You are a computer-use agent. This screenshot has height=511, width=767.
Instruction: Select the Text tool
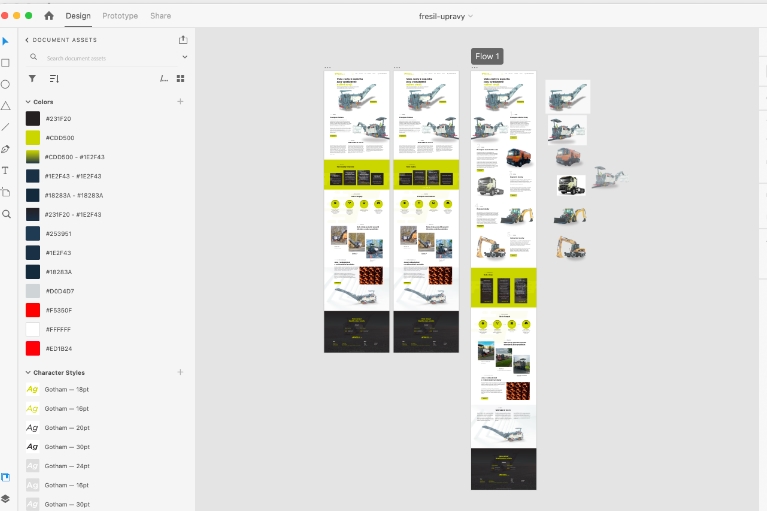tap(6, 171)
